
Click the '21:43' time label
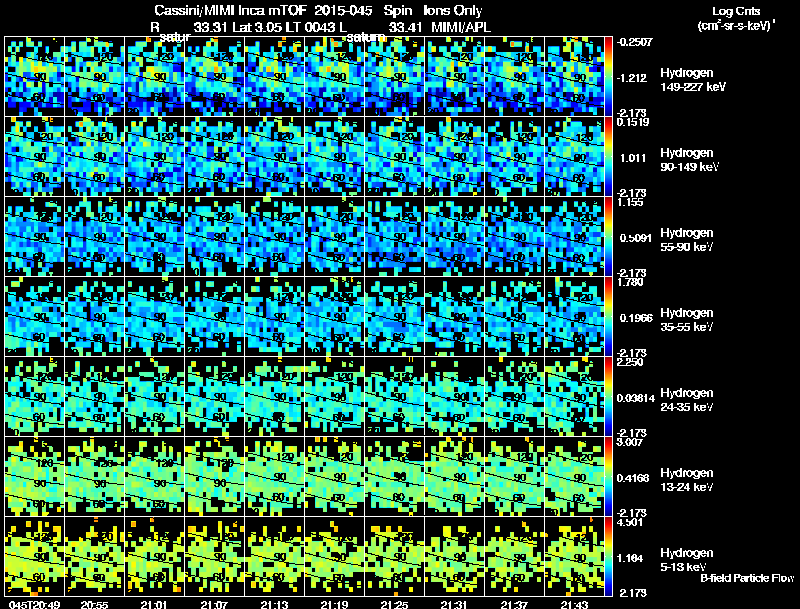click(574, 604)
